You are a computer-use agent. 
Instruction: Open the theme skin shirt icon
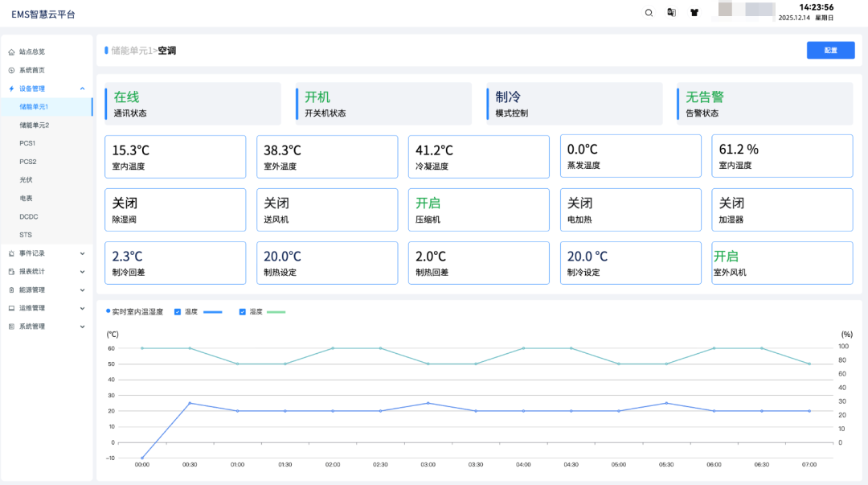(694, 12)
